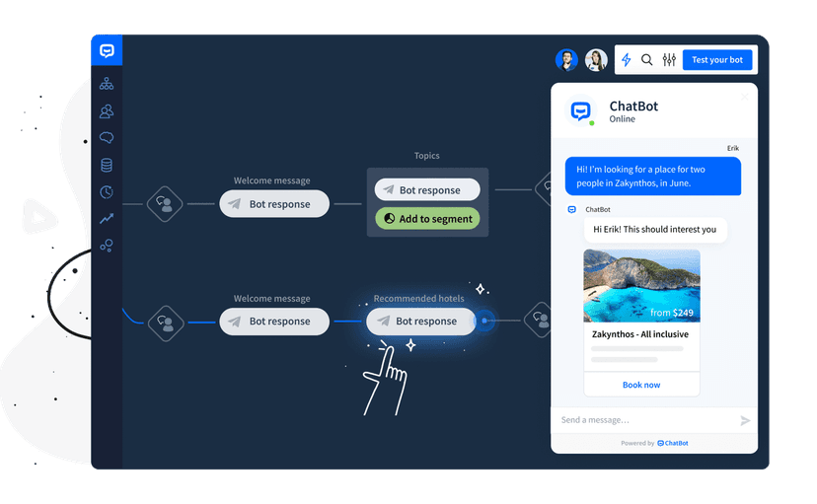Click the Zakynthos beach image thumbnail
817x504 pixels.
(641, 285)
